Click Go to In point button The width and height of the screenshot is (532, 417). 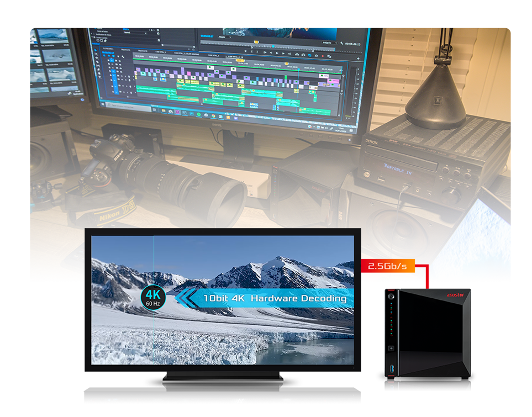pos(265,52)
